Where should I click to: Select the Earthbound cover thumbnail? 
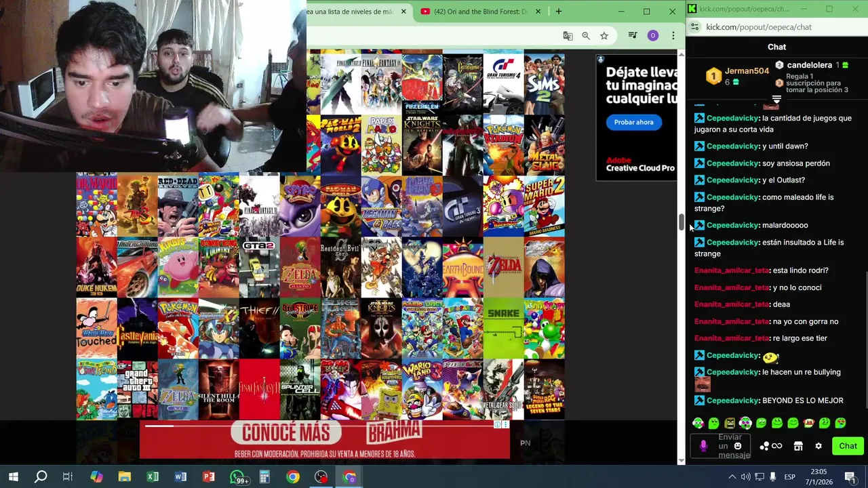(462, 268)
